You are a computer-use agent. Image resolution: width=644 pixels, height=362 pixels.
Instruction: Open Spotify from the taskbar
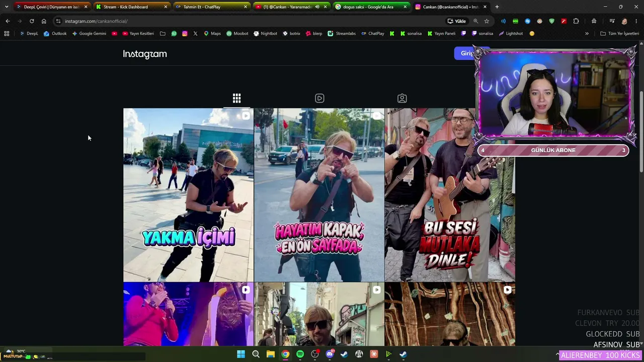(300, 354)
